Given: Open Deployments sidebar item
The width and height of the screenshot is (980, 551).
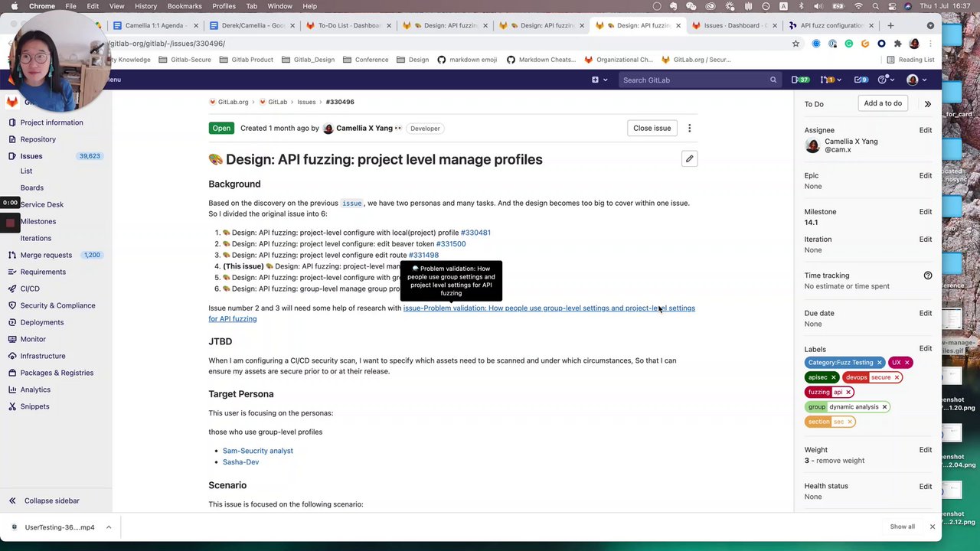Looking at the screenshot, I should point(41,322).
